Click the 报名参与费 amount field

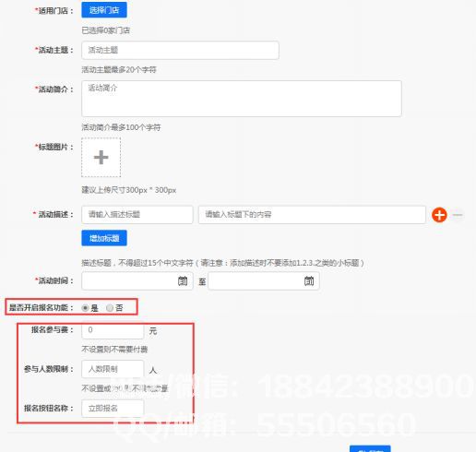113,330
